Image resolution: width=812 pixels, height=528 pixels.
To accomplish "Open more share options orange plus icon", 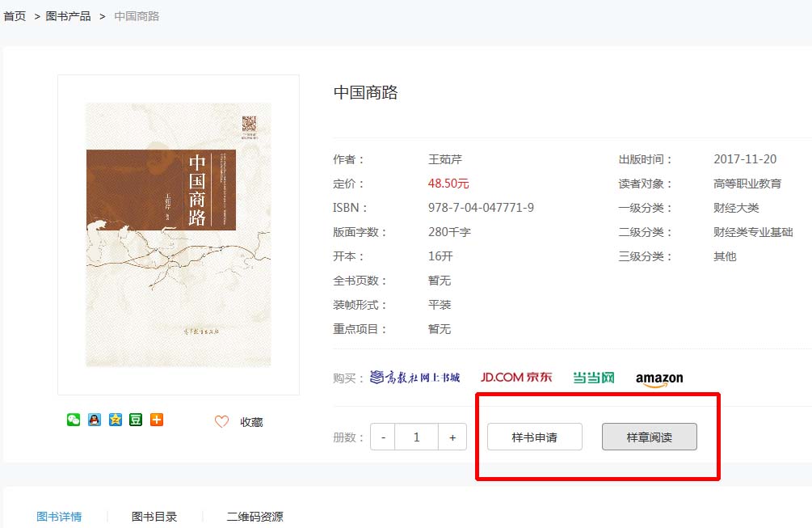I will tap(157, 419).
